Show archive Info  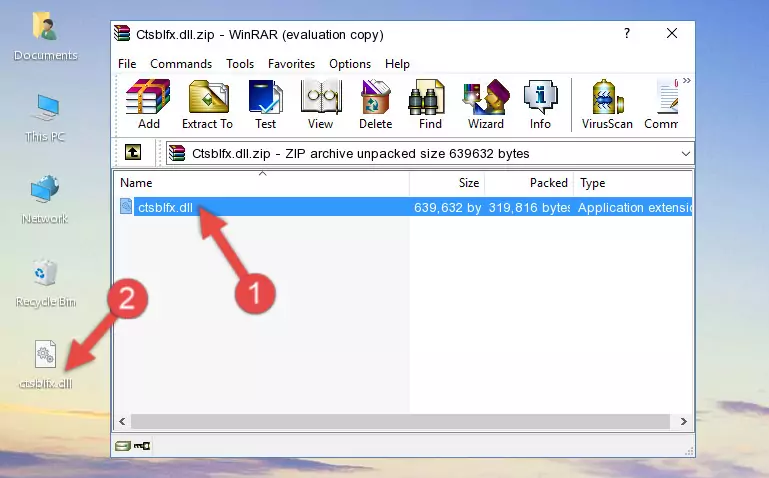[540, 104]
